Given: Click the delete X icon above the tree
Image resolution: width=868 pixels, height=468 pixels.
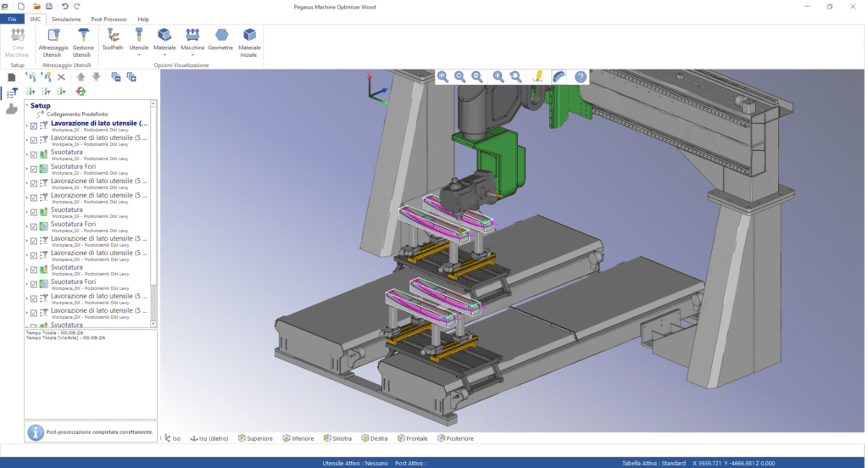Looking at the screenshot, I should click(x=61, y=77).
